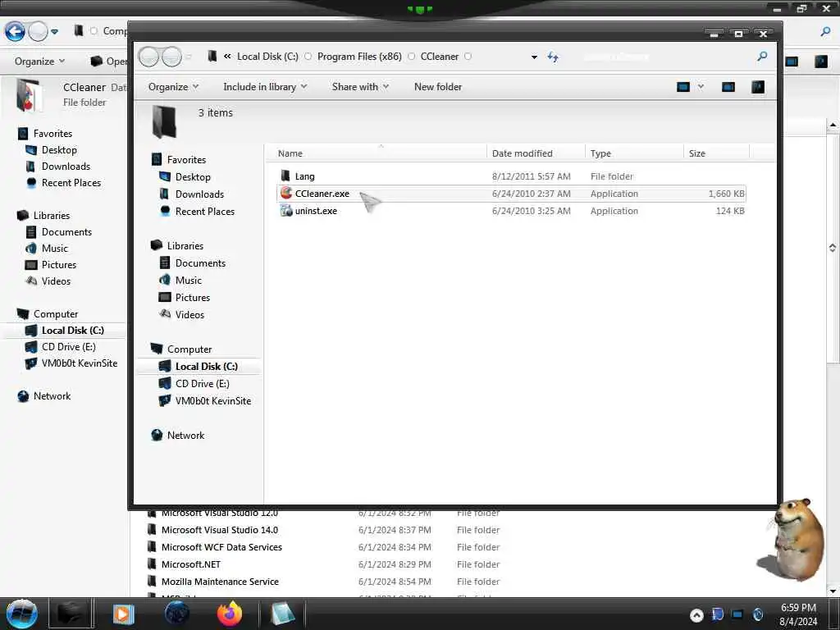Image resolution: width=840 pixels, height=630 pixels.
Task: Click Program Files (x86) breadcrumb
Action: 359,57
